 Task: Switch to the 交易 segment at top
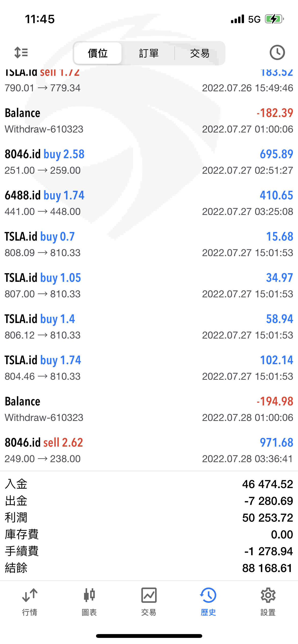click(x=200, y=53)
